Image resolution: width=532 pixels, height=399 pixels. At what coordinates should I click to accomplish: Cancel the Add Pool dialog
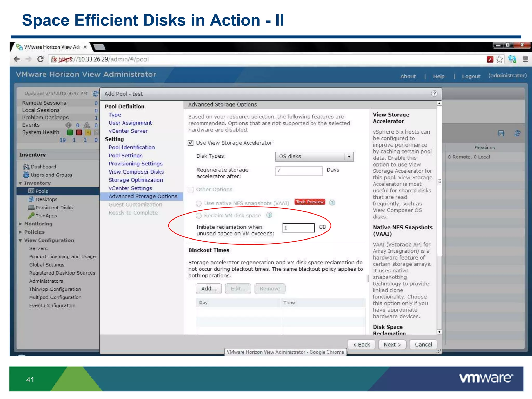tap(423, 345)
